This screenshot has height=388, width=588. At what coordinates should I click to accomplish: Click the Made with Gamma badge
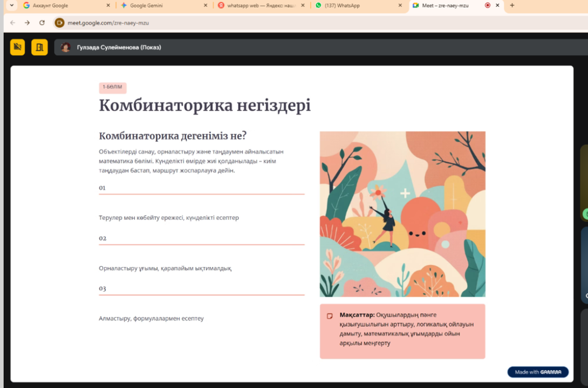(x=538, y=372)
